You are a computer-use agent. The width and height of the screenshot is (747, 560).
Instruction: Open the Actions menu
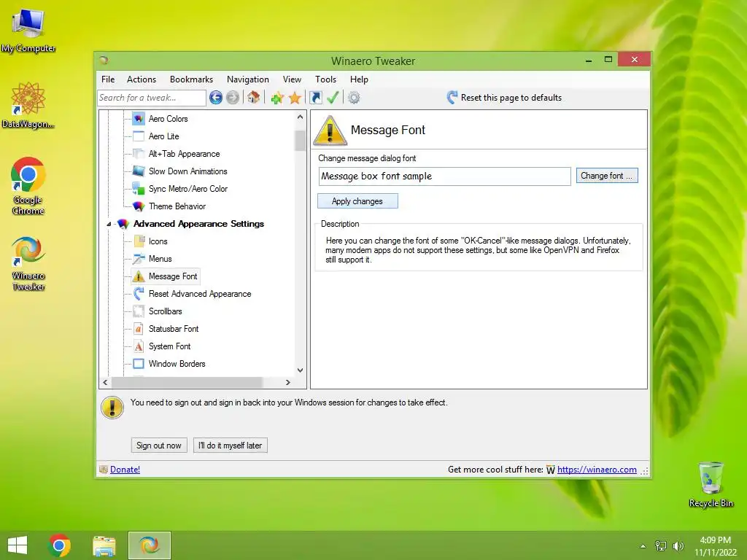click(142, 79)
